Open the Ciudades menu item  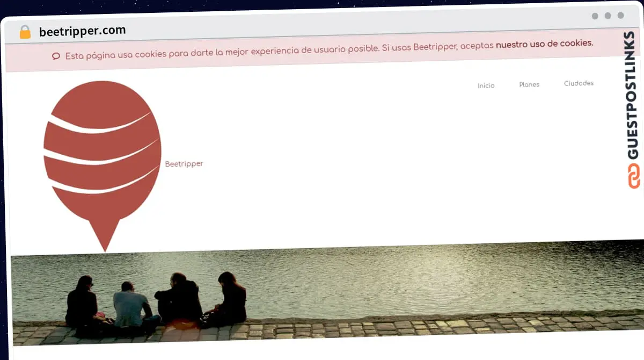pos(579,83)
